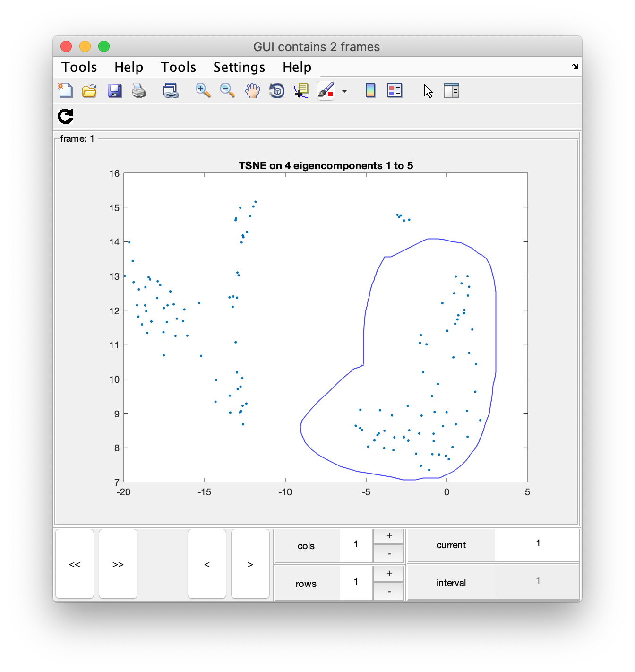Go to previous frame with < button
This screenshot has width=635, height=672.
coord(207,564)
